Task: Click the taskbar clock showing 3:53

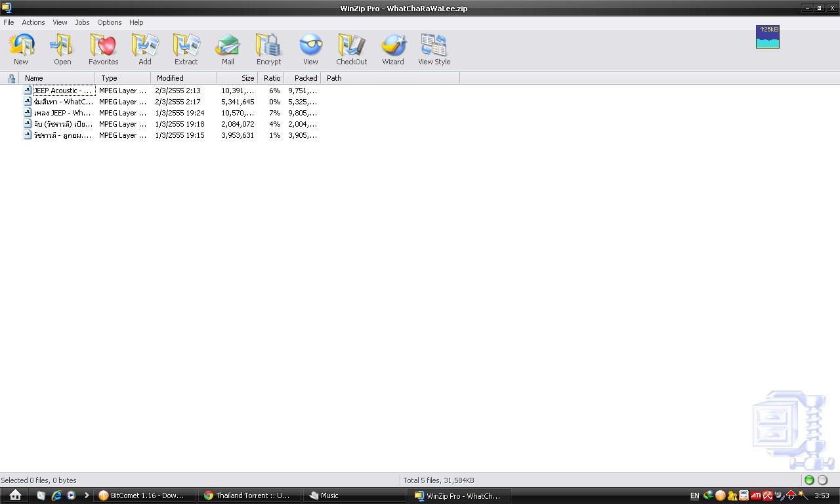Action: [x=822, y=496]
